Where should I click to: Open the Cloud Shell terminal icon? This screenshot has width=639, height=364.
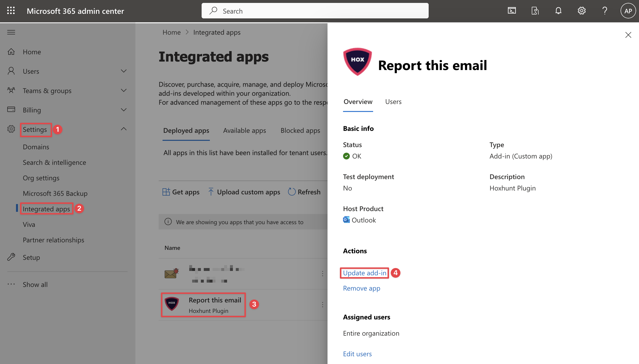pos(512,11)
